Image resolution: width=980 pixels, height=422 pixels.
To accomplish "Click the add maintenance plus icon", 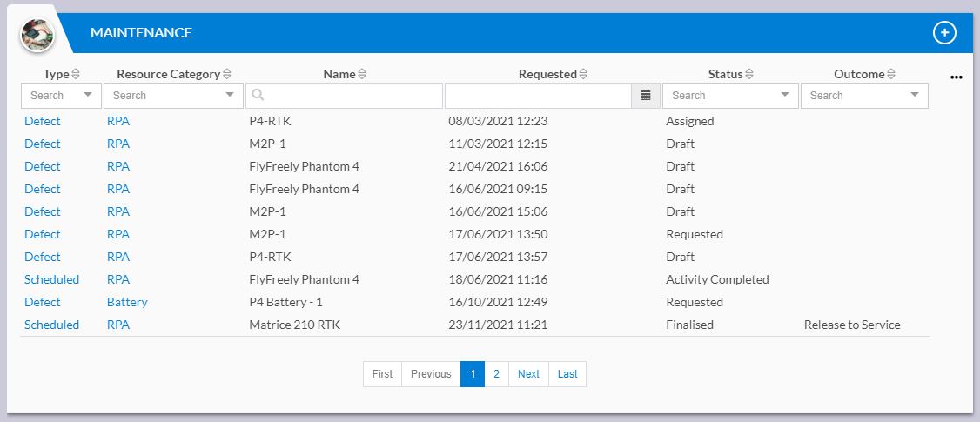I will 944,32.
